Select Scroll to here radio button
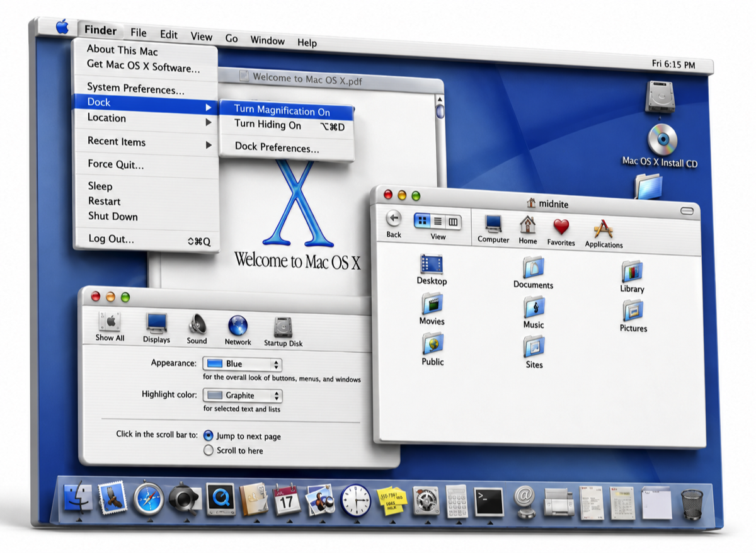The image size is (756, 553). coord(209,450)
